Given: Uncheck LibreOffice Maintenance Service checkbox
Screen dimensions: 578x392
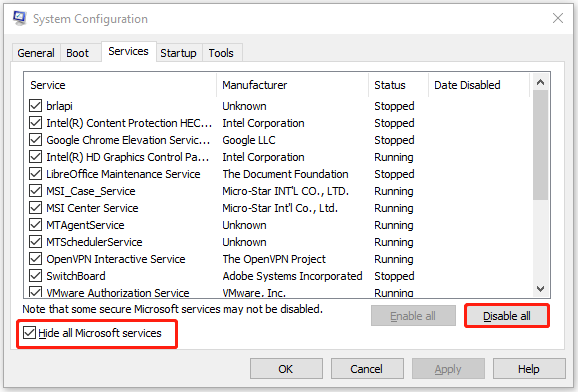Looking at the screenshot, I should [x=35, y=174].
